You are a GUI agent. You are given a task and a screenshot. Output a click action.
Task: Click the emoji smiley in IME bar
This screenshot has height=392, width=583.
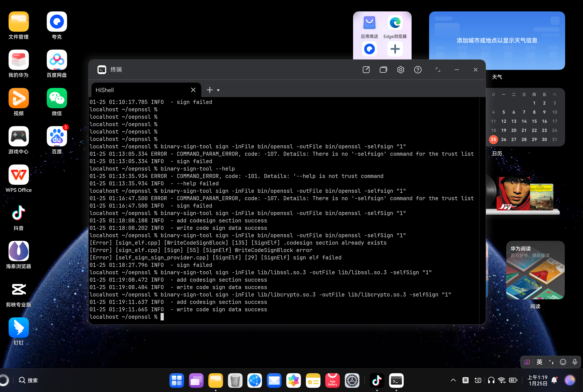click(x=563, y=362)
